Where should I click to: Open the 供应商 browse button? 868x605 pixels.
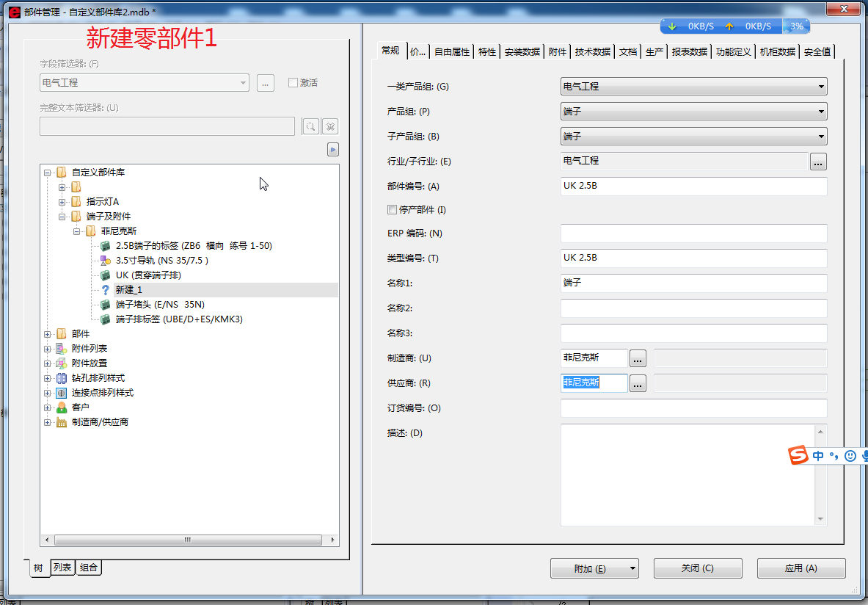point(638,383)
